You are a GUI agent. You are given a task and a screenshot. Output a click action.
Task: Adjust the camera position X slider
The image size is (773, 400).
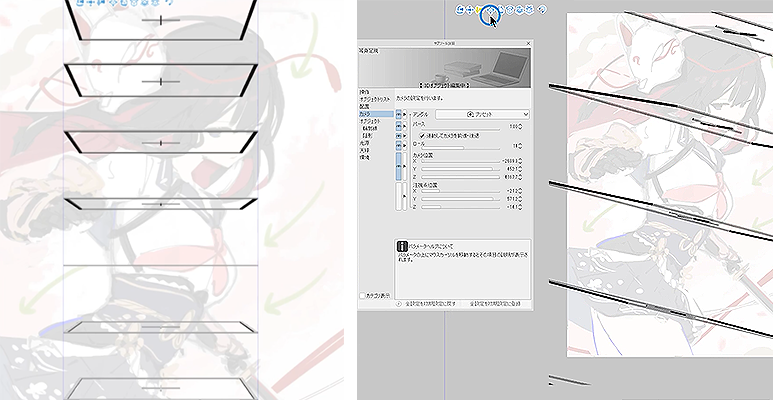pos(460,161)
